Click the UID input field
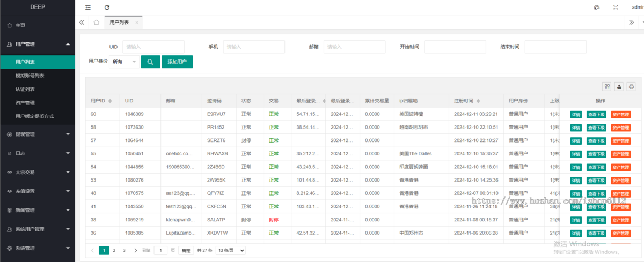 pyautogui.click(x=153, y=47)
